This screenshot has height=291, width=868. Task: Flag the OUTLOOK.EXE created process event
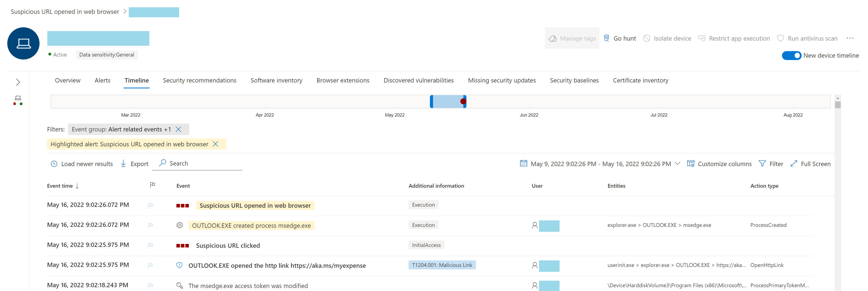click(x=150, y=225)
